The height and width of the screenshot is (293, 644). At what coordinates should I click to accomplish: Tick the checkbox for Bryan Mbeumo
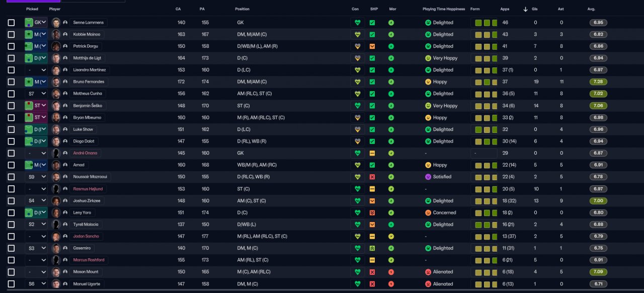click(x=11, y=117)
